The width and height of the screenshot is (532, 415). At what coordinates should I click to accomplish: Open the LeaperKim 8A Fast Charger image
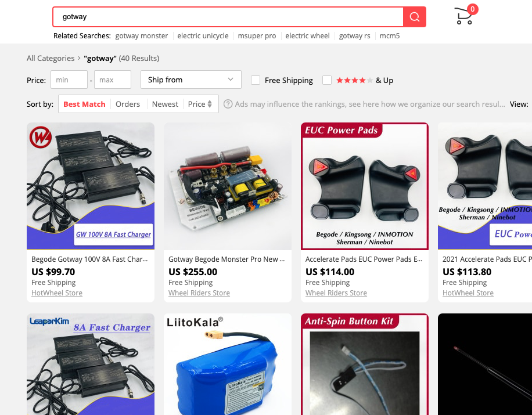tap(91, 364)
